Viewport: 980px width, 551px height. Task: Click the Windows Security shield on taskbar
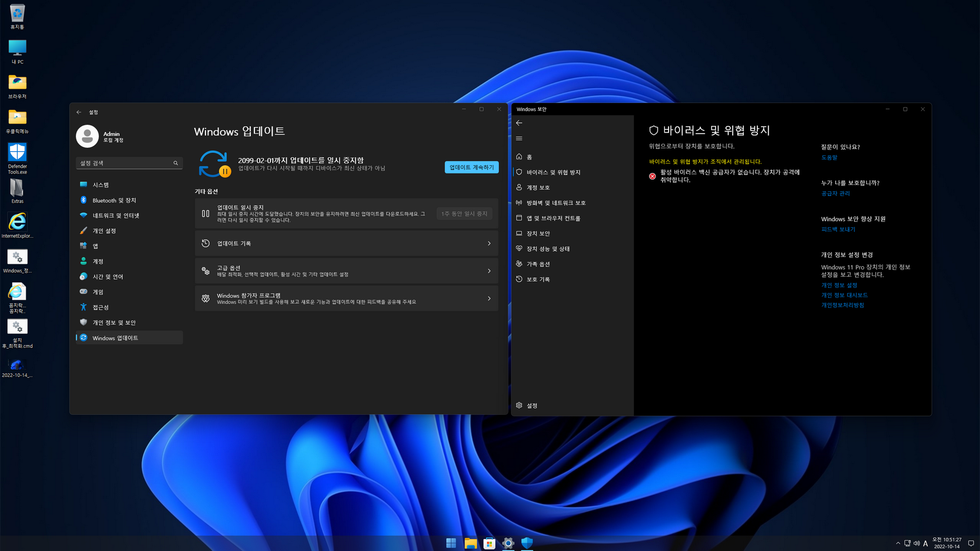click(x=527, y=543)
